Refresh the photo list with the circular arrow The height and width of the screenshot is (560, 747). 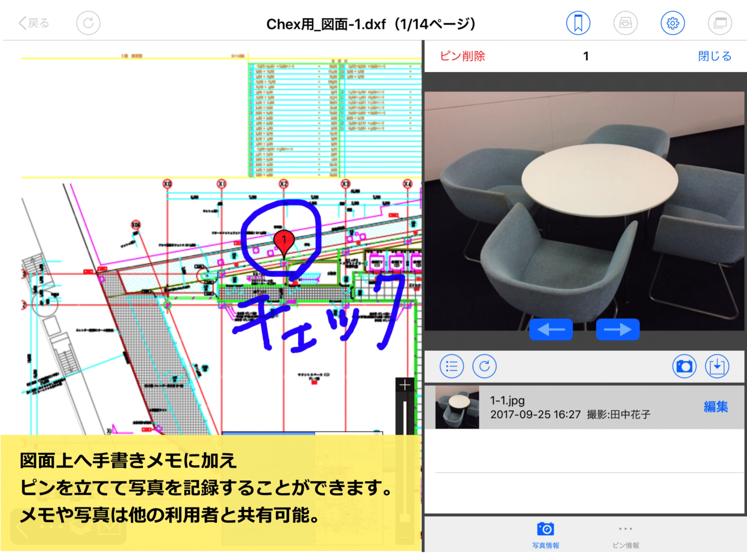(x=484, y=365)
